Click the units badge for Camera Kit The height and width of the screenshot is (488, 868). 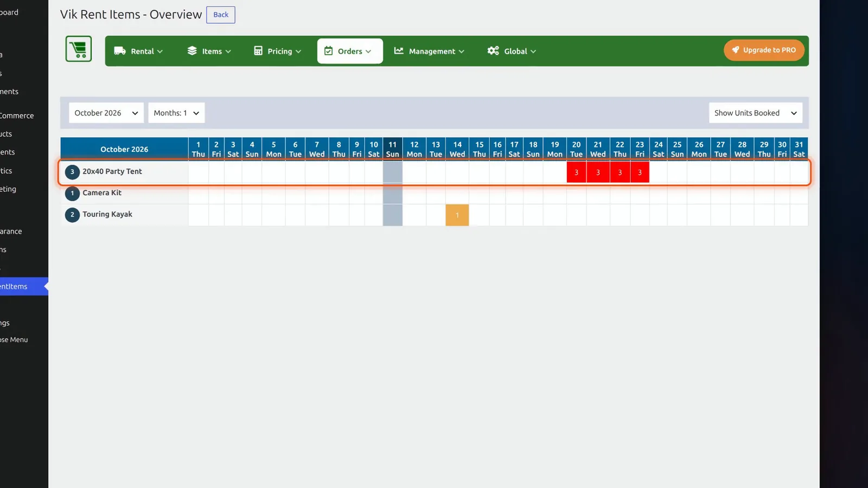pos(72,193)
